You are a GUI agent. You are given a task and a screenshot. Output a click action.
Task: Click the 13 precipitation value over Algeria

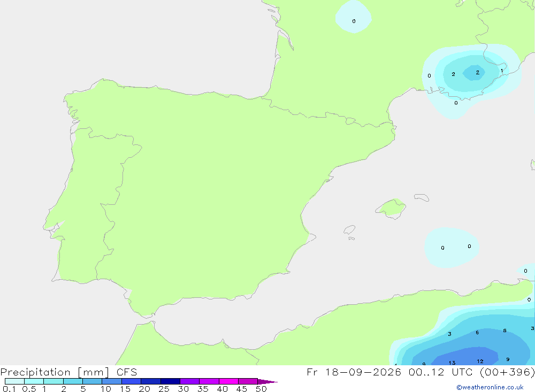coord(452,363)
